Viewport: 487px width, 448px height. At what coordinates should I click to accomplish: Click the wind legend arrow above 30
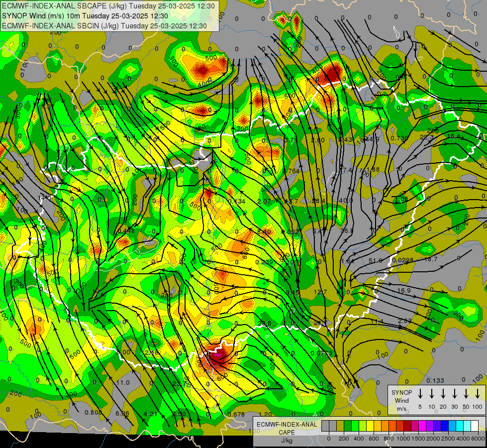point(454,394)
